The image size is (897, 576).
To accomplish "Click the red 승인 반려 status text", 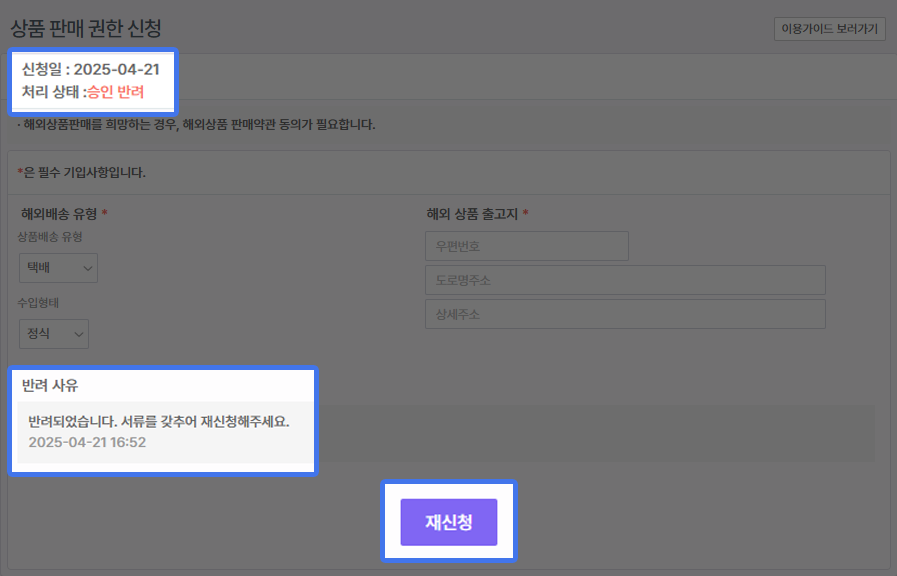I will 116,92.
